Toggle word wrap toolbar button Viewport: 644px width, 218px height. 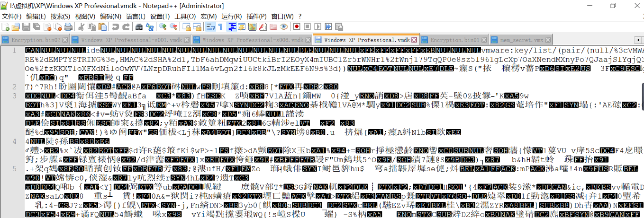(x=209, y=26)
